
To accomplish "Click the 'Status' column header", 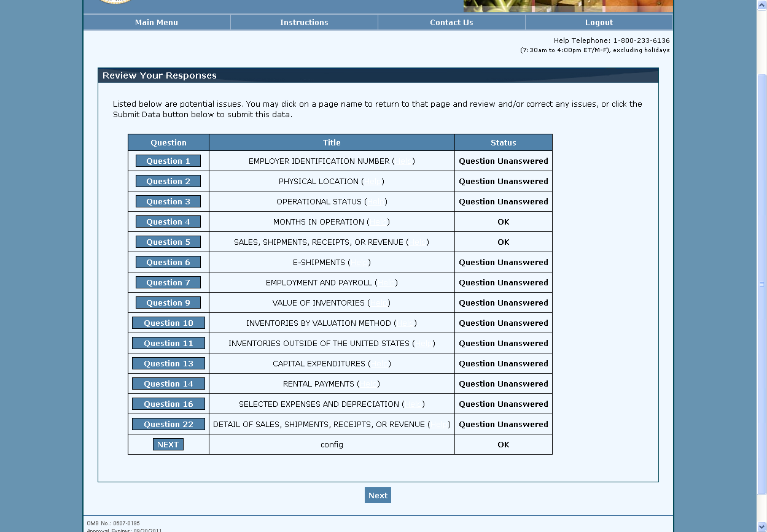I will 504,142.
